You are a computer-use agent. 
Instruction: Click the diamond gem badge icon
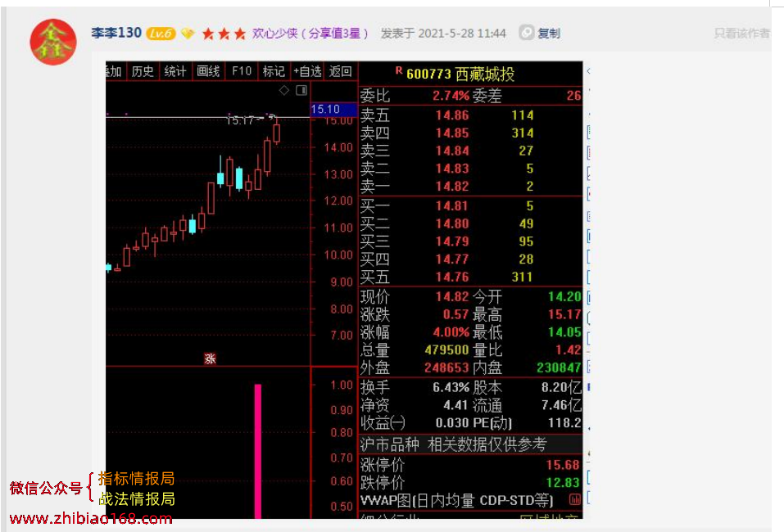tap(188, 34)
